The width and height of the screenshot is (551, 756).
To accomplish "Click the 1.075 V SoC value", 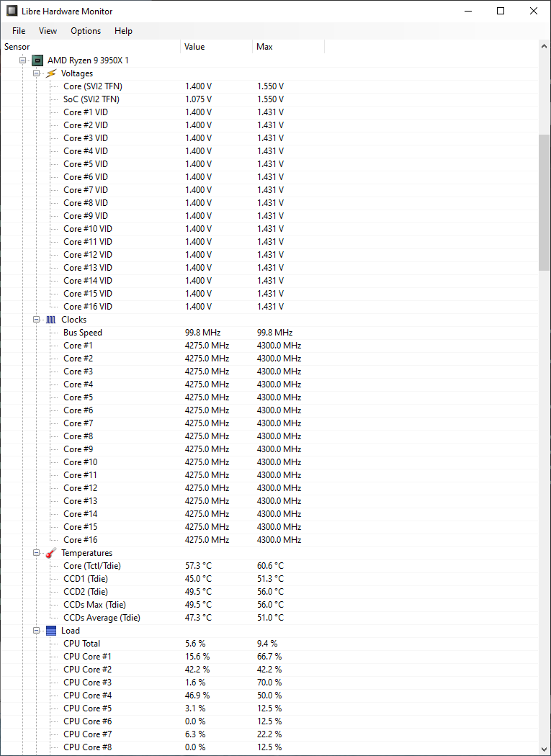I will tap(198, 99).
